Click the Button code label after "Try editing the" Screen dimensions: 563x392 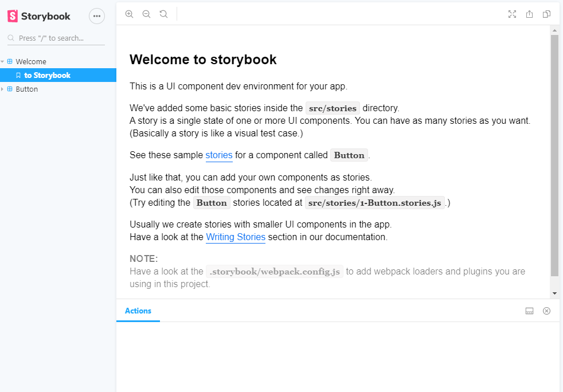coord(212,202)
